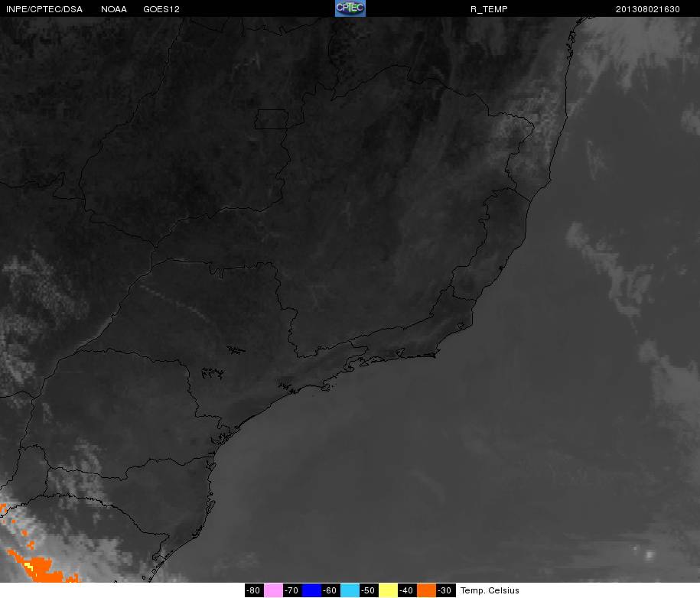Click the small rectangular district outline on the map

tap(271, 119)
